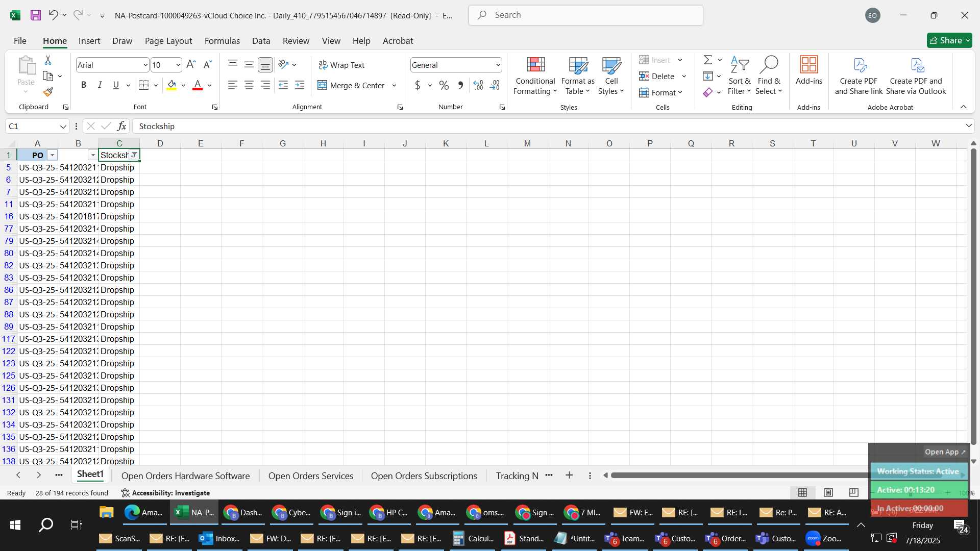This screenshot has height=551, width=980.
Task: Select the Cut scissors icon
Action: click(x=48, y=60)
